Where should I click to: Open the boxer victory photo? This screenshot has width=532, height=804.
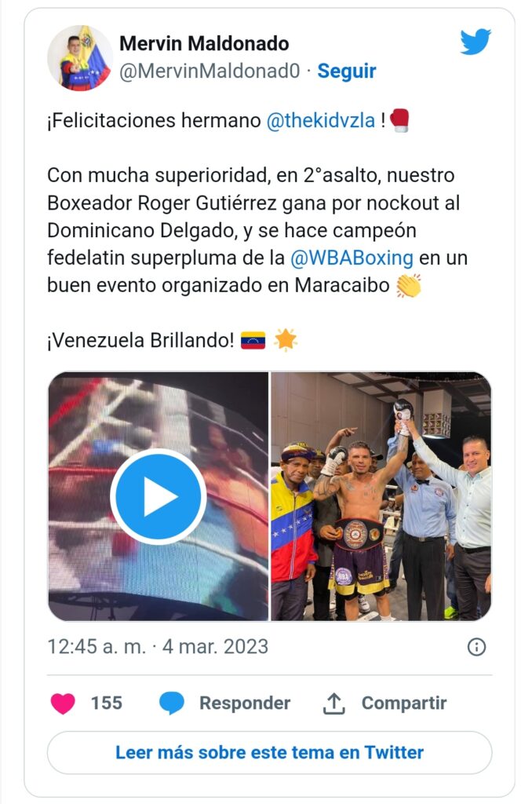[x=381, y=496]
